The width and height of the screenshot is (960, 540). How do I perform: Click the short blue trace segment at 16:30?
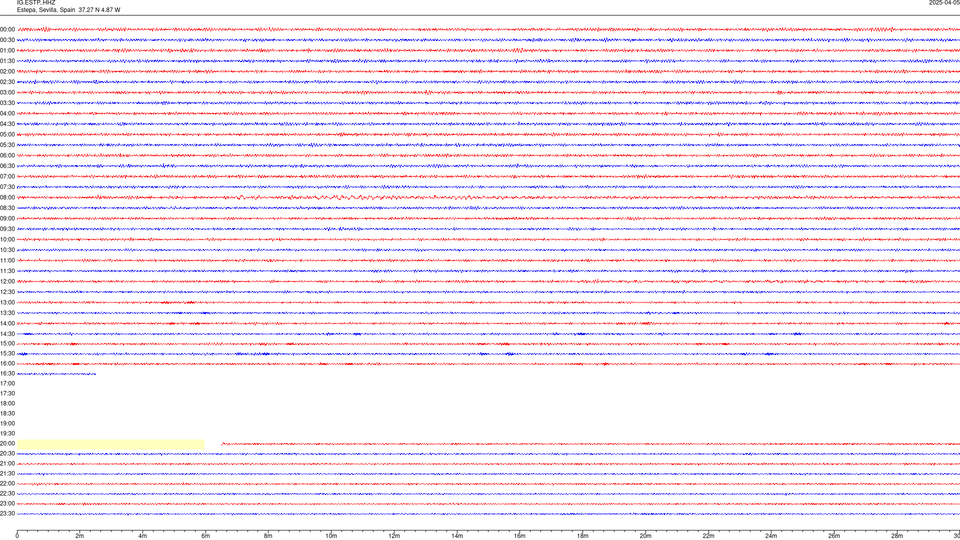(x=56, y=373)
